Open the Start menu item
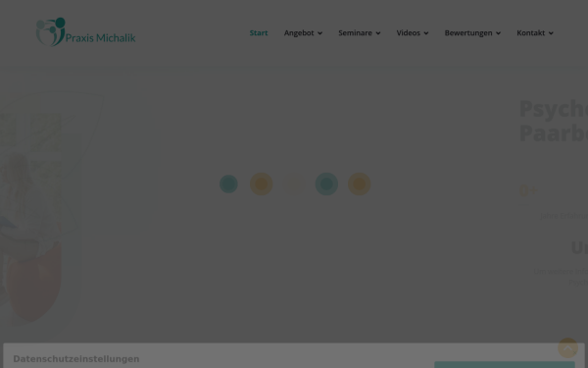This screenshot has height=368, width=588. click(x=259, y=33)
